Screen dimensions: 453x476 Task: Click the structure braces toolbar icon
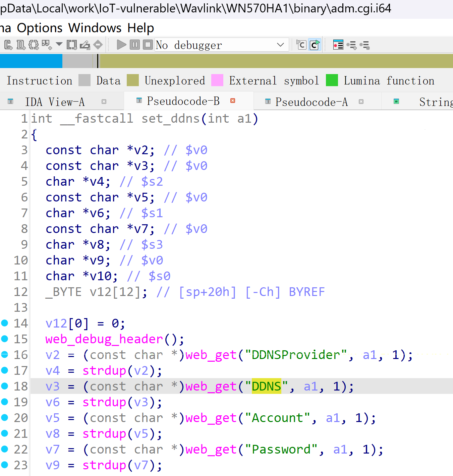34,45
